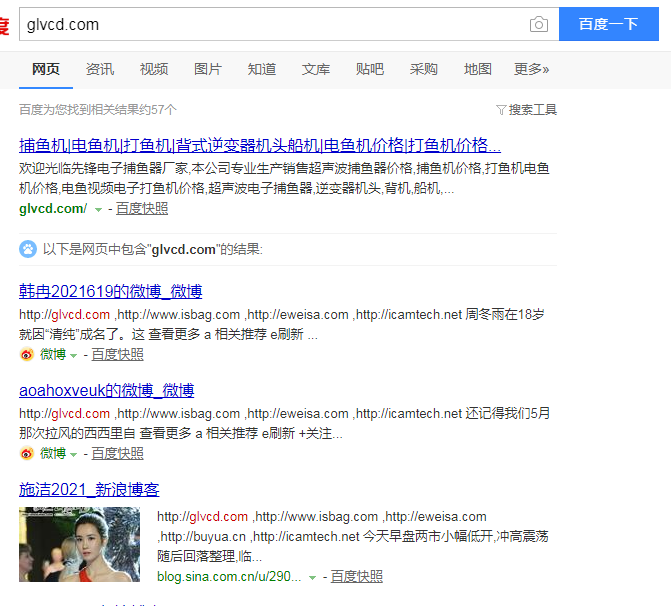Expand the 更多» tab menu

pyautogui.click(x=531, y=69)
